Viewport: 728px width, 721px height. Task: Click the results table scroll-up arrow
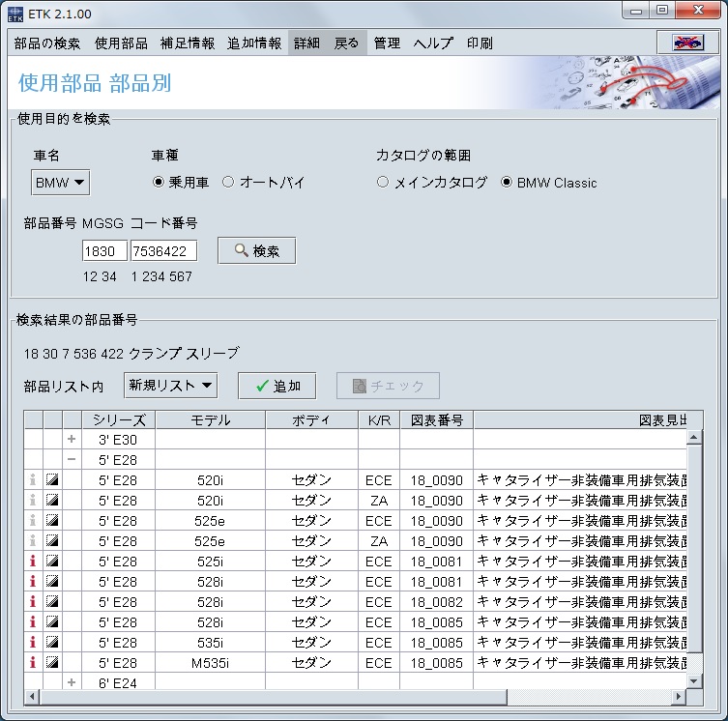[x=694, y=437]
